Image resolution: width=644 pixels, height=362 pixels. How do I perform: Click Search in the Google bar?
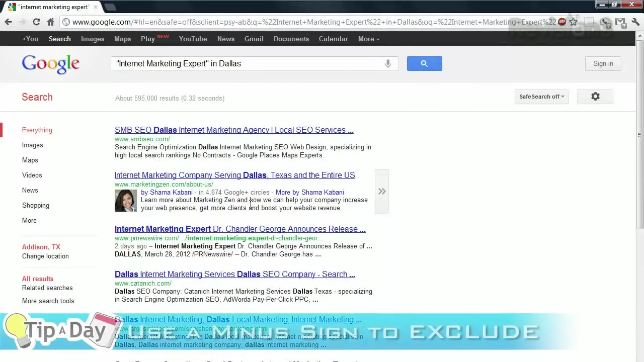(60, 39)
